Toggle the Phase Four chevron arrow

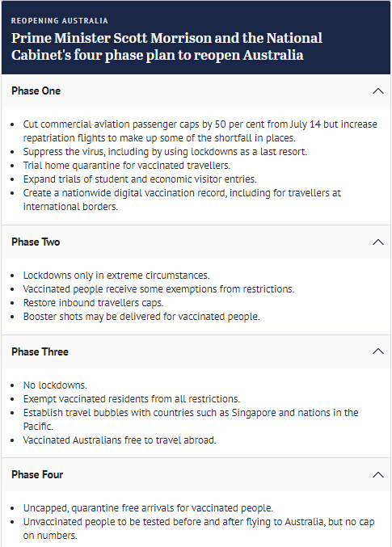coord(378,474)
